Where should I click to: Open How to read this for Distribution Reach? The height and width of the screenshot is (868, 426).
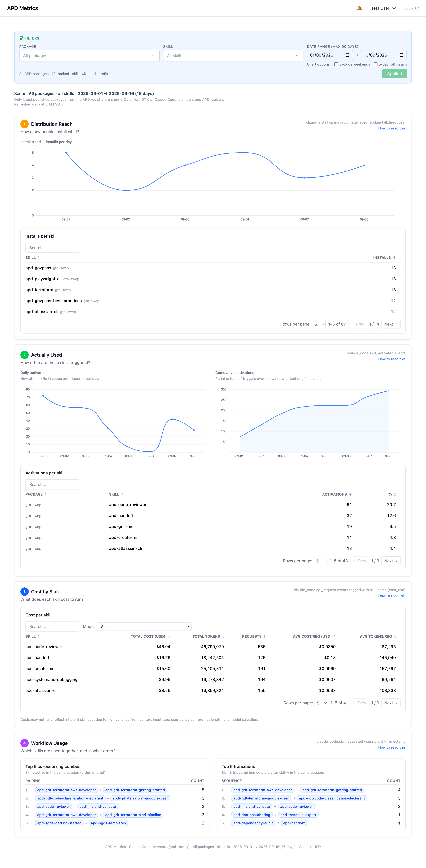pyautogui.click(x=392, y=128)
